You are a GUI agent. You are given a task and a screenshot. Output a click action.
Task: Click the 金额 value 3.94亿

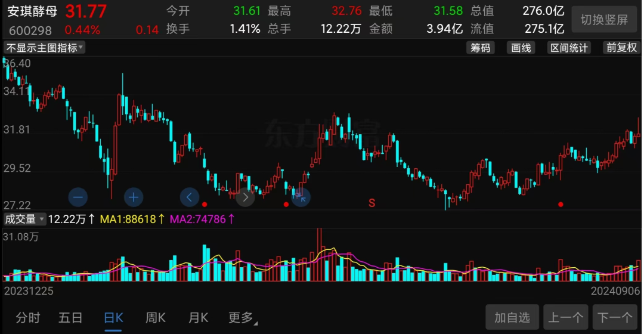pos(444,29)
